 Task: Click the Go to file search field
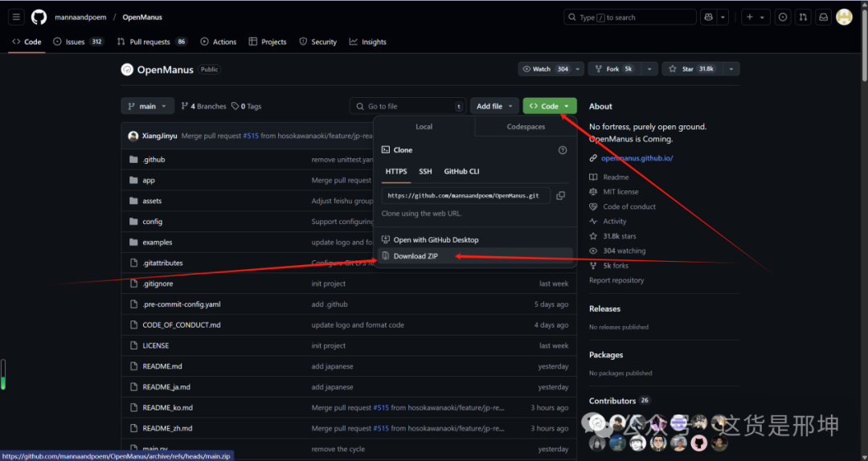click(x=408, y=106)
